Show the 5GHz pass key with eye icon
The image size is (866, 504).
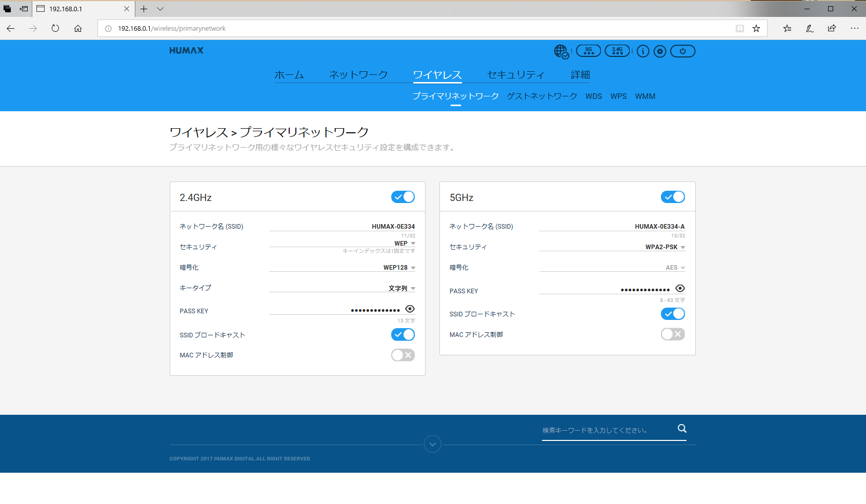[680, 288]
